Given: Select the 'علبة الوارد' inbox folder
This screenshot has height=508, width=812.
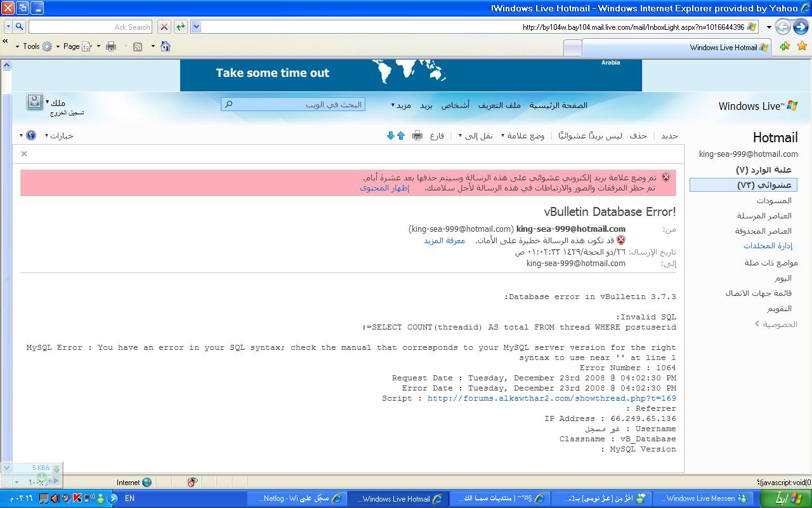Looking at the screenshot, I should click(x=764, y=170).
